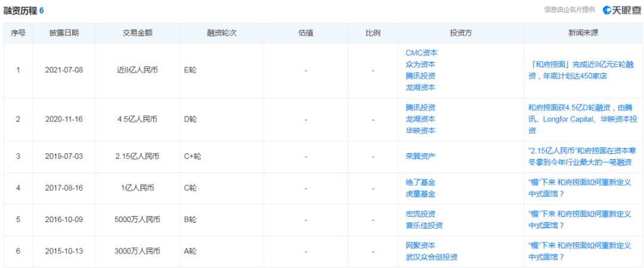Open investor 荣巽资产
644x268 pixels.
point(420,156)
